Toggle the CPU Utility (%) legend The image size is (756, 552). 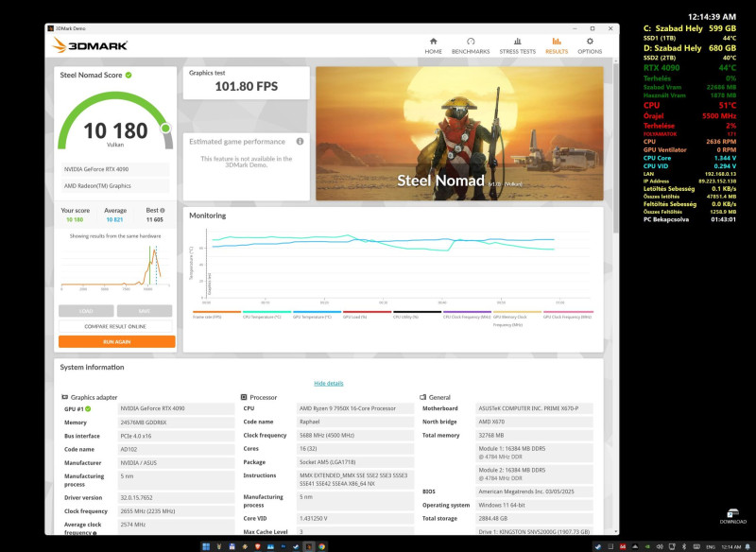click(417, 315)
